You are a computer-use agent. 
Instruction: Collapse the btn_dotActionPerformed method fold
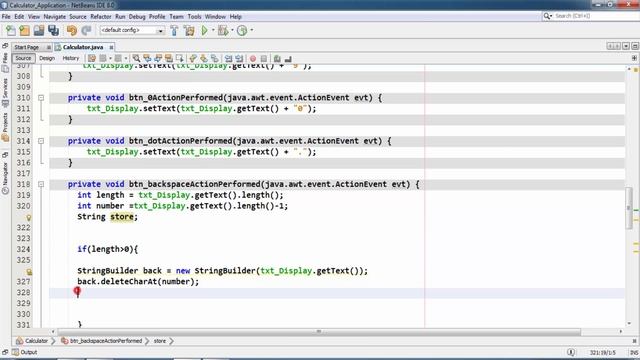pyautogui.click(x=41, y=141)
